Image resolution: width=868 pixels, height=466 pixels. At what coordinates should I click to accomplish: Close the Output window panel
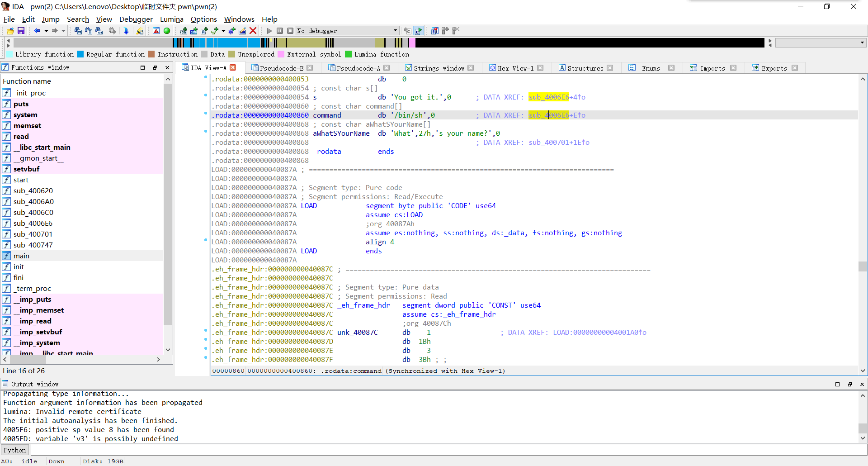point(862,384)
